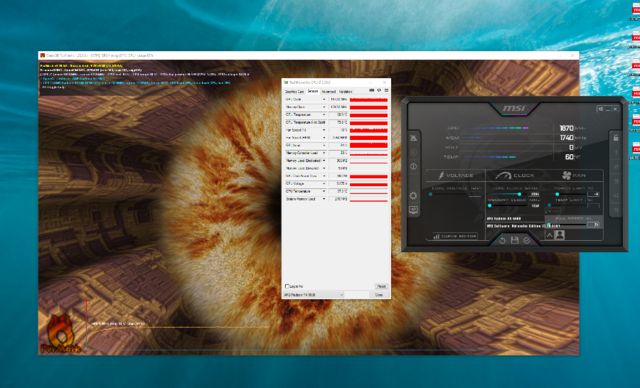Viewport: 640px width, 388px height.
Task: Click the Power Limit value input box
Action: pyautogui.click(x=593, y=194)
